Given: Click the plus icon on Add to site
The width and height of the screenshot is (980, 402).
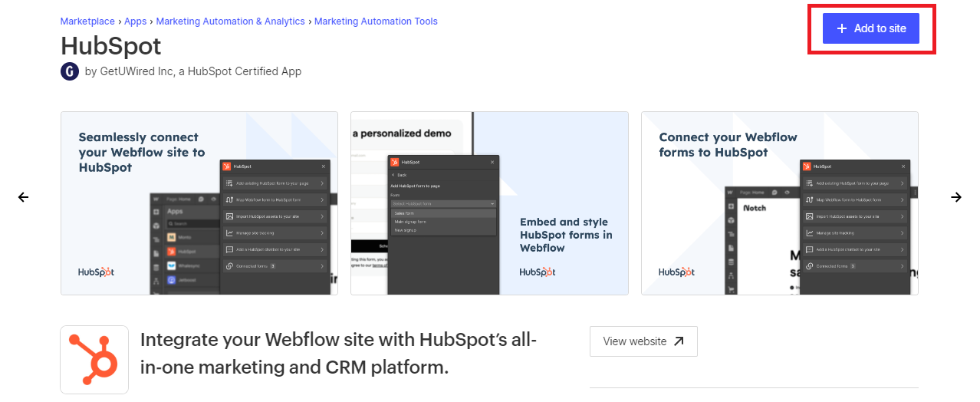Looking at the screenshot, I should coord(842,28).
